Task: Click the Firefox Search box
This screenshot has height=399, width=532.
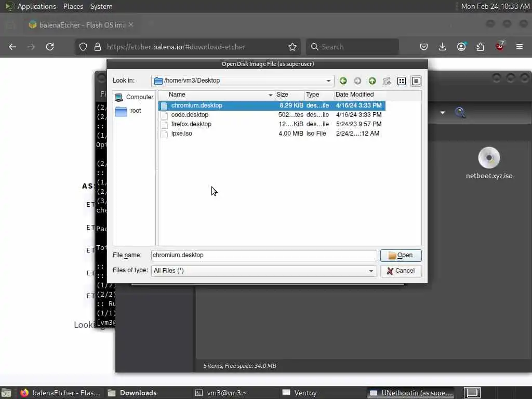Action: point(353,47)
